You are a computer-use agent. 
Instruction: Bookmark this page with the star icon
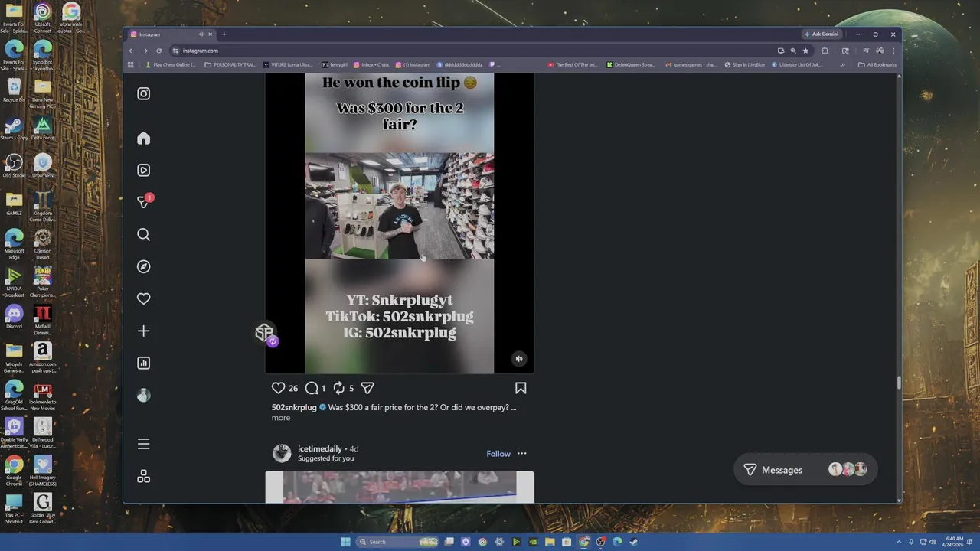805,51
